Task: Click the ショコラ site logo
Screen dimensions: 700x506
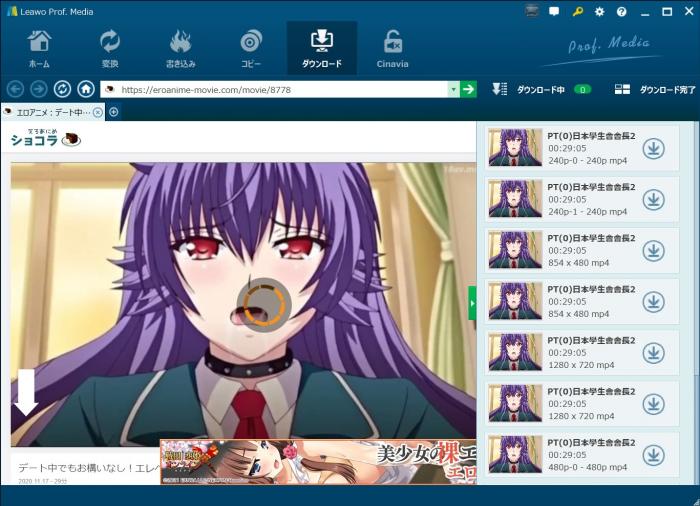Action: (45, 138)
